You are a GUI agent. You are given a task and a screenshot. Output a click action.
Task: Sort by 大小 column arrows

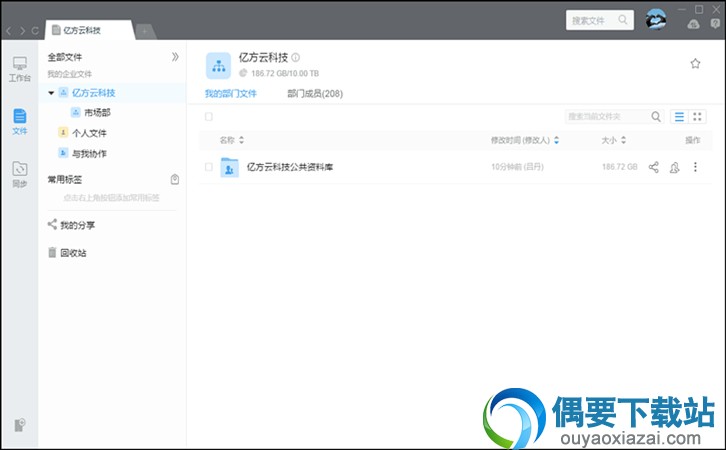coord(623,140)
